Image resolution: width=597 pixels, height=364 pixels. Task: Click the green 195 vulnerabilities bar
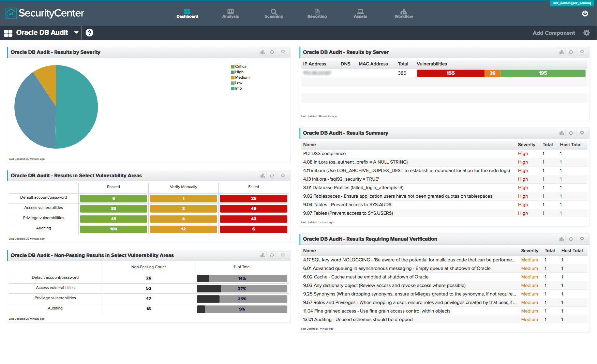pos(543,73)
